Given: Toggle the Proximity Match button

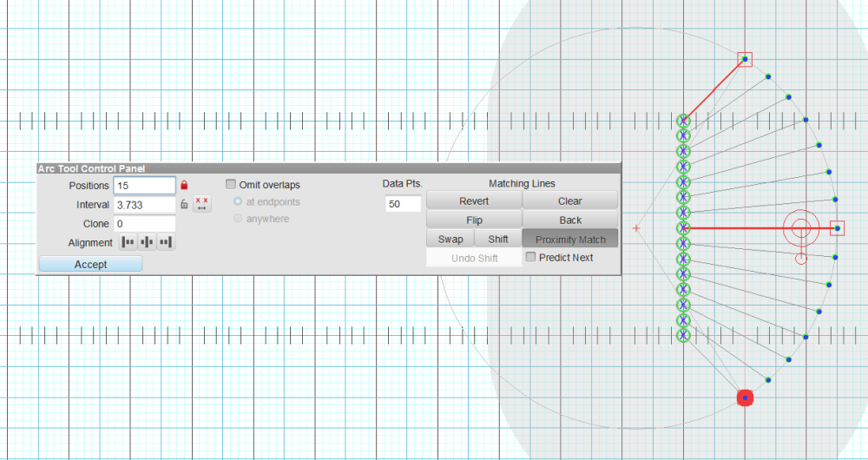Looking at the screenshot, I should point(570,240).
